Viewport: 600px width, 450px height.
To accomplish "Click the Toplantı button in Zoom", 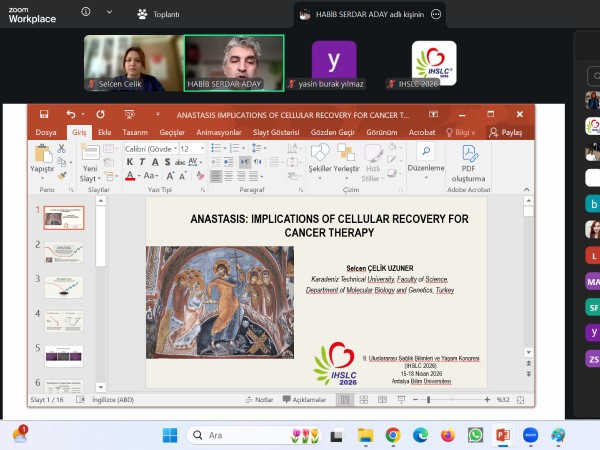I will pyautogui.click(x=158, y=14).
